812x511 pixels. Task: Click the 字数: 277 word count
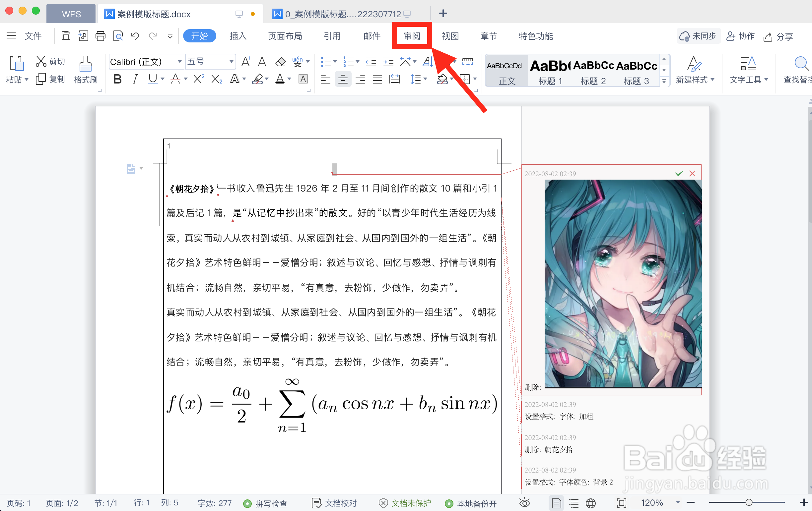click(x=215, y=503)
